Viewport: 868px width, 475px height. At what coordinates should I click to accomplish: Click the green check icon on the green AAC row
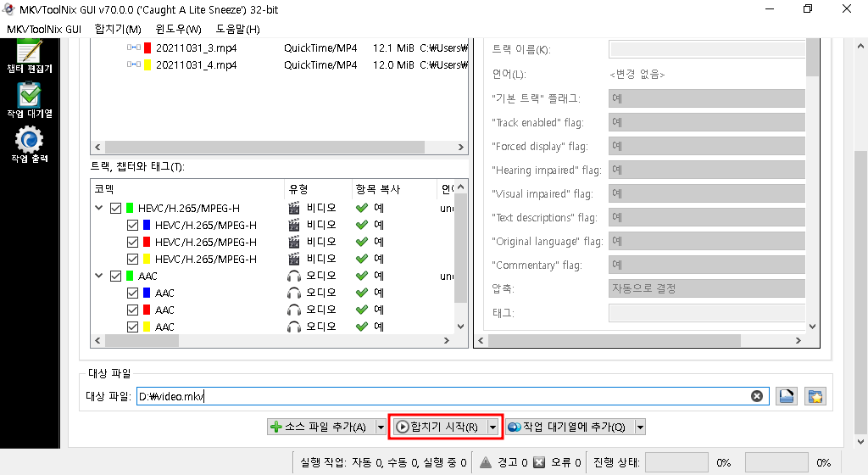(x=361, y=276)
